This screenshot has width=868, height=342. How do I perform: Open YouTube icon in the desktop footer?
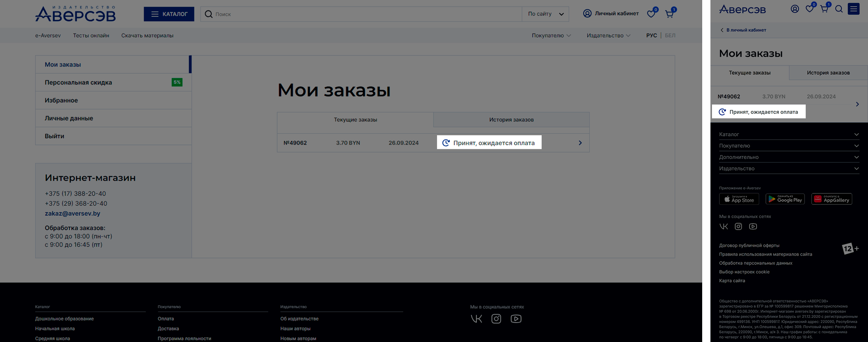click(x=516, y=319)
